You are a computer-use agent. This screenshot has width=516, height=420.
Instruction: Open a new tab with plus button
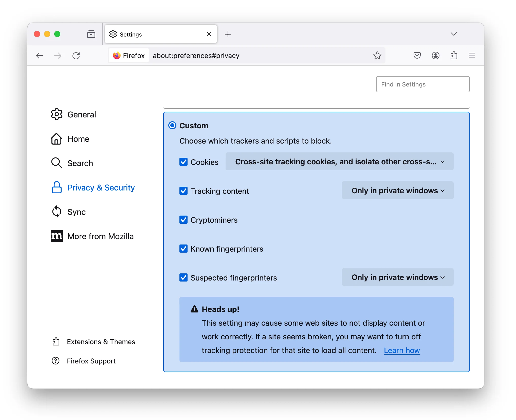(x=228, y=34)
